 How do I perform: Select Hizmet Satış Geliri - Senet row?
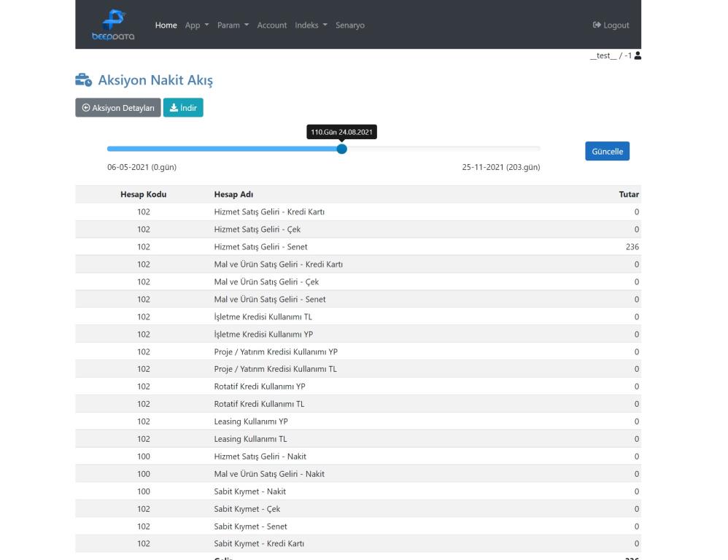[x=358, y=247]
